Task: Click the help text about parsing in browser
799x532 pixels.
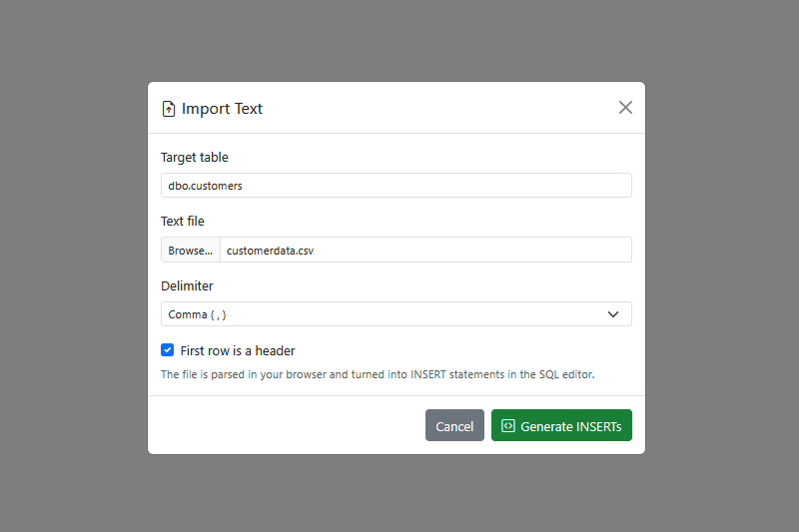Action: pos(378,374)
